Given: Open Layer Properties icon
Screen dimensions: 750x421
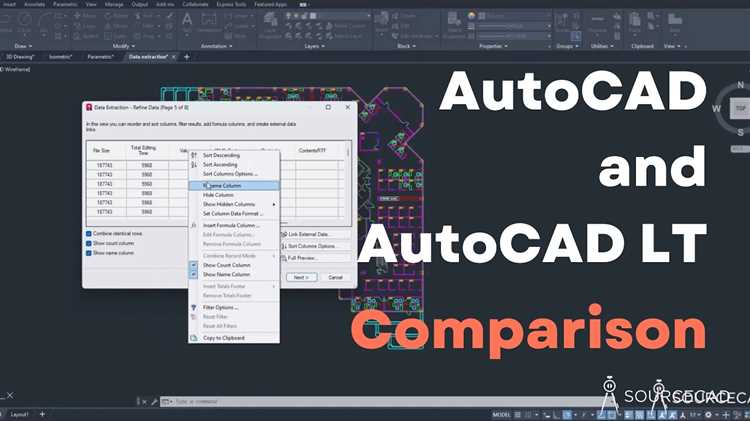Looking at the screenshot, I should tap(271, 20).
